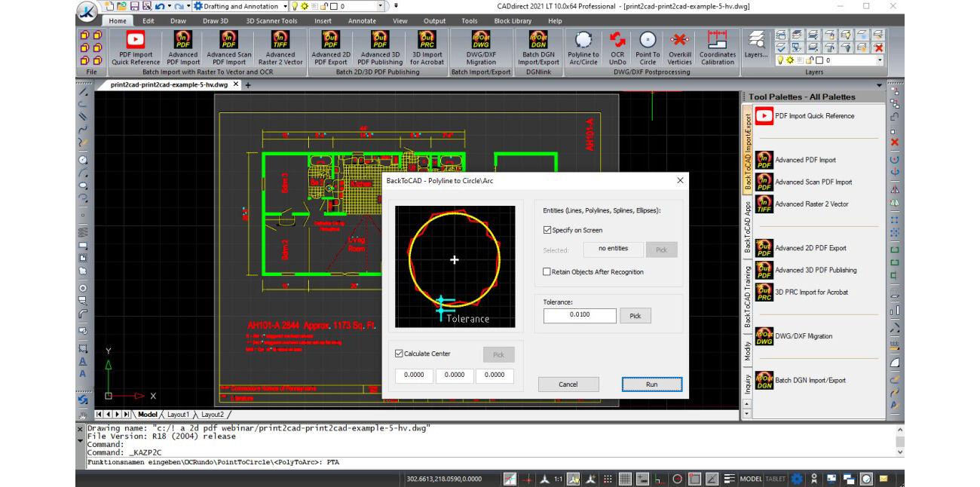Choose Advanced Raster 2 Vector in Tool Palettes
This screenshot has width=980, height=487.
tap(801, 204)
